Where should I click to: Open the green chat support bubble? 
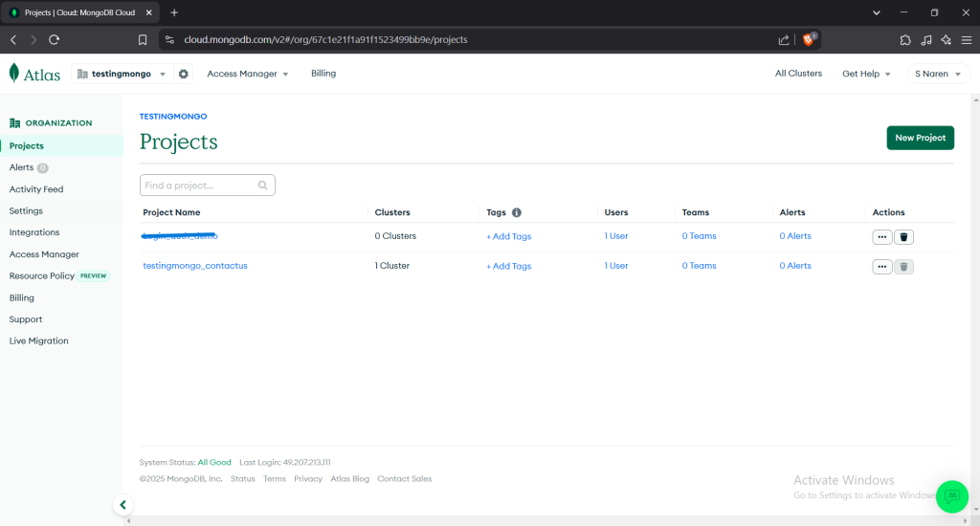click(952, 496)
